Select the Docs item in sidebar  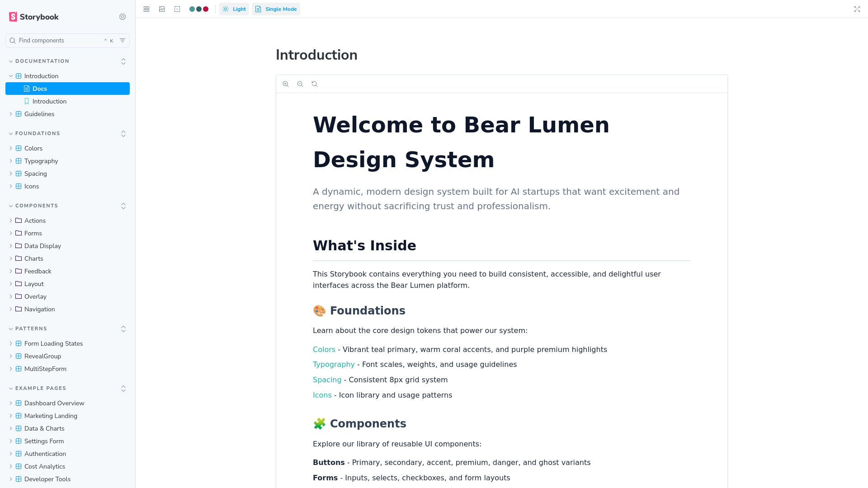(x=67, y=89)
